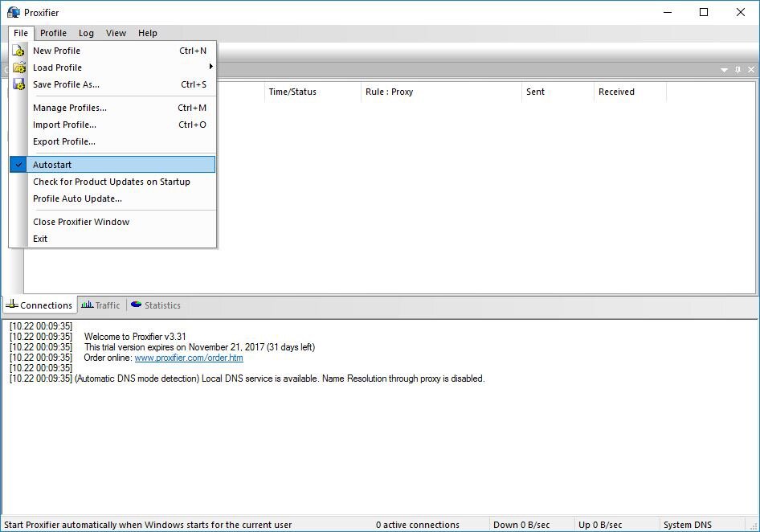Select Save Profile As... menu entry
Image resolution: width=760 pixels, height=532 pixels.
(x=112, y=84)
